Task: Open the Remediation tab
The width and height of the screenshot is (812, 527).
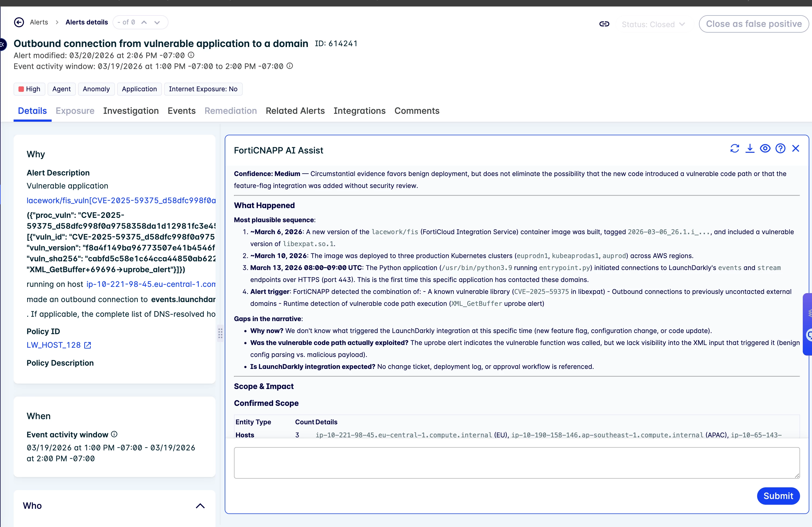Action: pyautogui.click(x=231, y=111)
